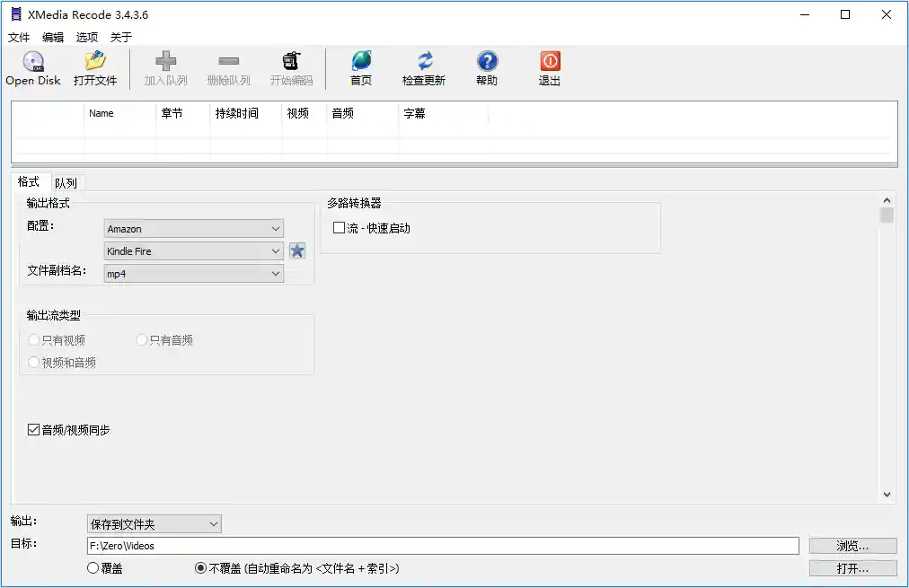Open the 保存到文件夹 output dropdown
This screenshot has height=588, width=909.
coord(154,524)
